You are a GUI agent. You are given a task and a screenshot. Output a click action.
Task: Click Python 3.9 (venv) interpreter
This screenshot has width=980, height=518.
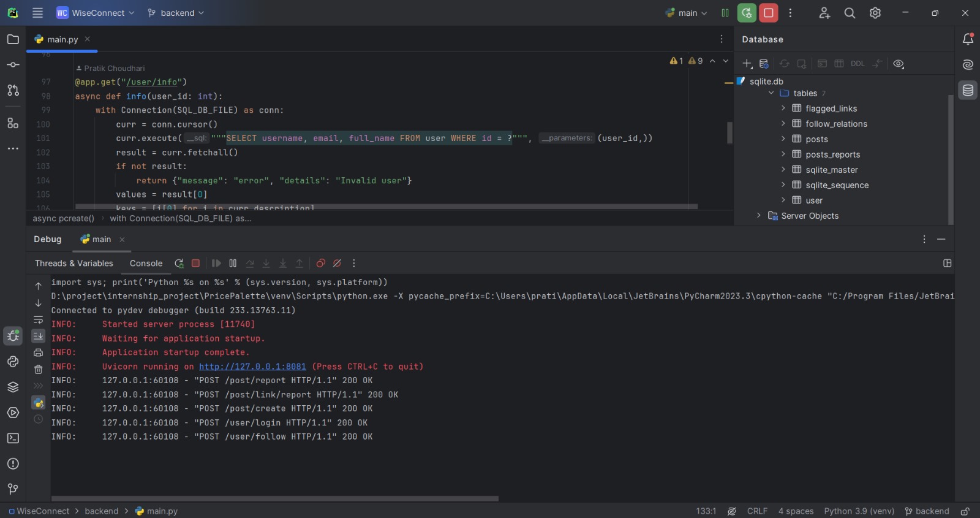point(859,511)
